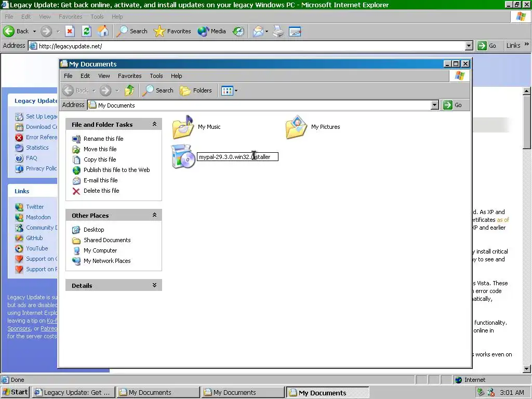Open the View menu in My Documents
The height and width of the screenshot is (399, 532).
pyautogui.click(x=104, y=76)
